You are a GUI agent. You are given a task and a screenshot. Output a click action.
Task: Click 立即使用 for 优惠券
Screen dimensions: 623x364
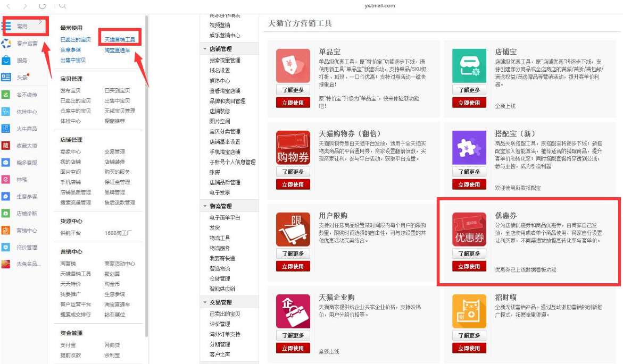pos(469,266)
